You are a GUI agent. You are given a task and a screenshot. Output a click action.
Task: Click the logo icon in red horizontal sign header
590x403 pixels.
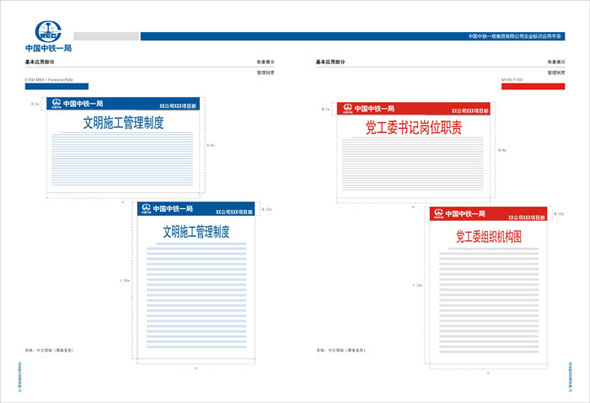coord(347,108)
